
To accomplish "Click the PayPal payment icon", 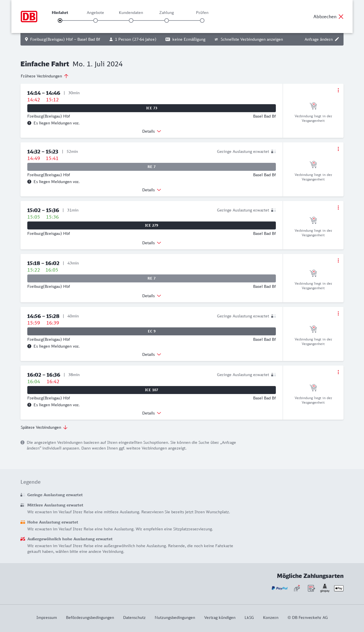I will [280, 588].
